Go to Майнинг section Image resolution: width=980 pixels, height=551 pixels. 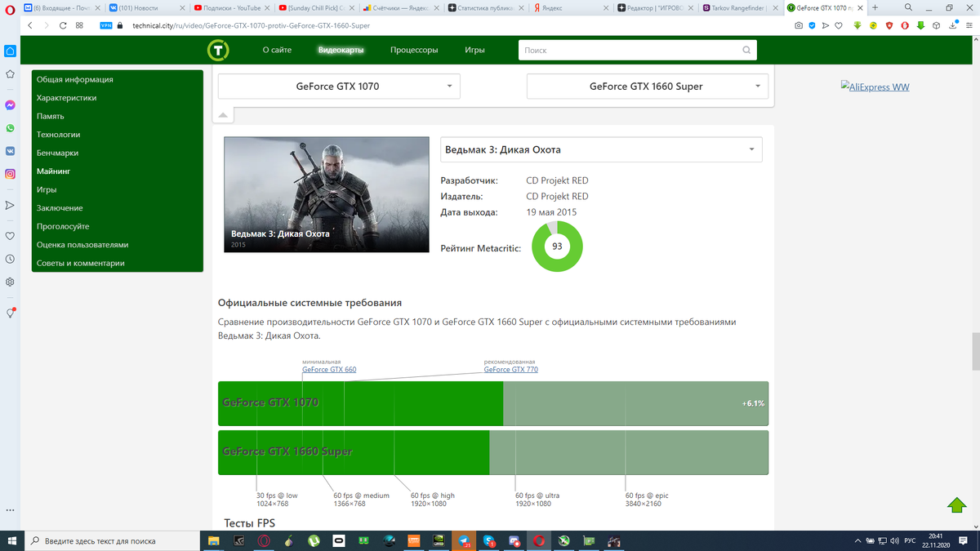(x=54, y=171)
